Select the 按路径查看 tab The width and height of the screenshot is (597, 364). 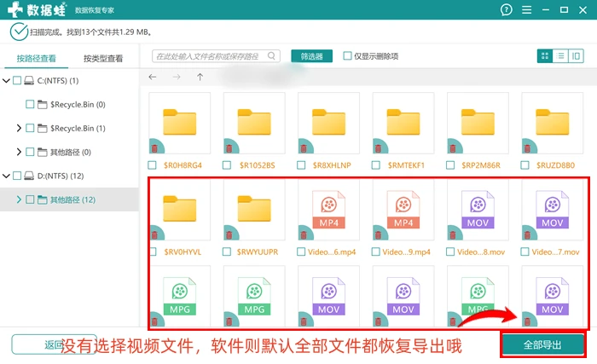click(36, 58)
